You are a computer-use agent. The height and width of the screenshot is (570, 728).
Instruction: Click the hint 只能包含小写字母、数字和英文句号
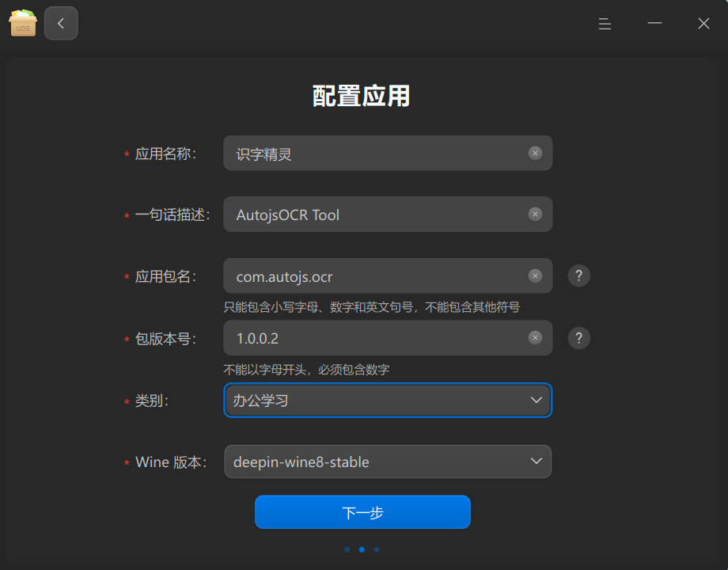[371, 307]
